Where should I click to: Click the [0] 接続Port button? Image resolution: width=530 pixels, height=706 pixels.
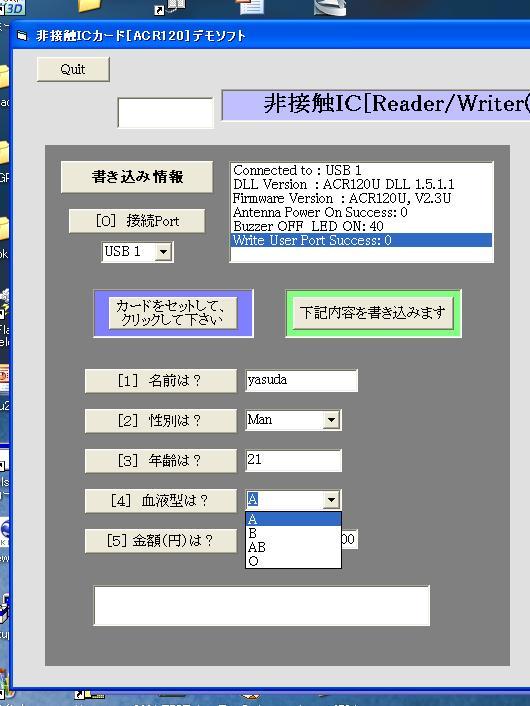tap(137, 221)
